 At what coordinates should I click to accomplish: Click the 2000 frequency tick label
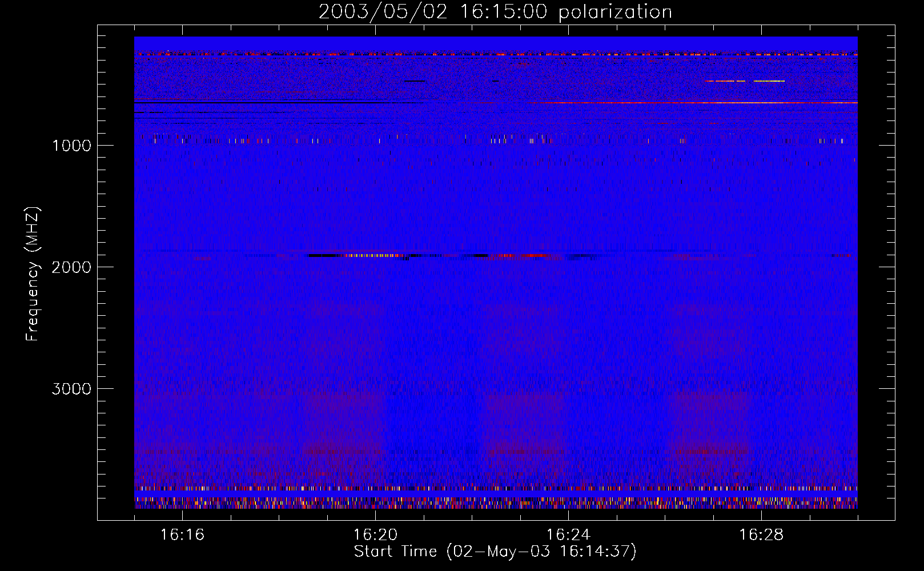(71, 267)
